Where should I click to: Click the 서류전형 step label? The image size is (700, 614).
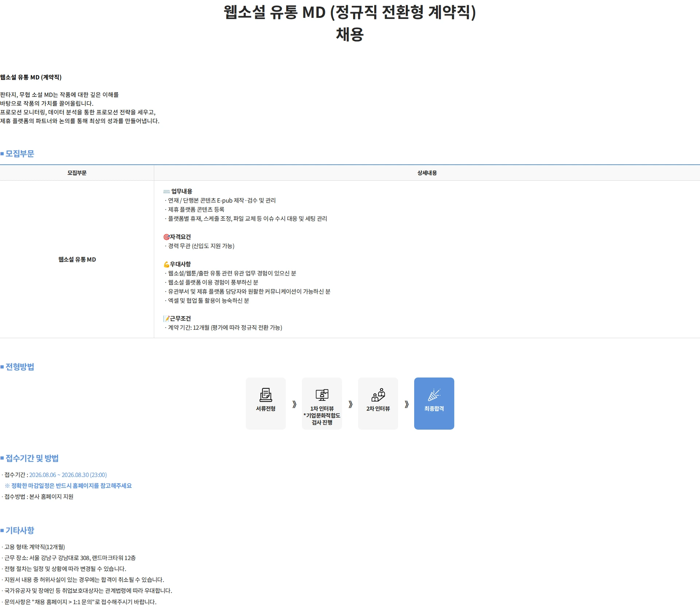(x=265, y=409)
